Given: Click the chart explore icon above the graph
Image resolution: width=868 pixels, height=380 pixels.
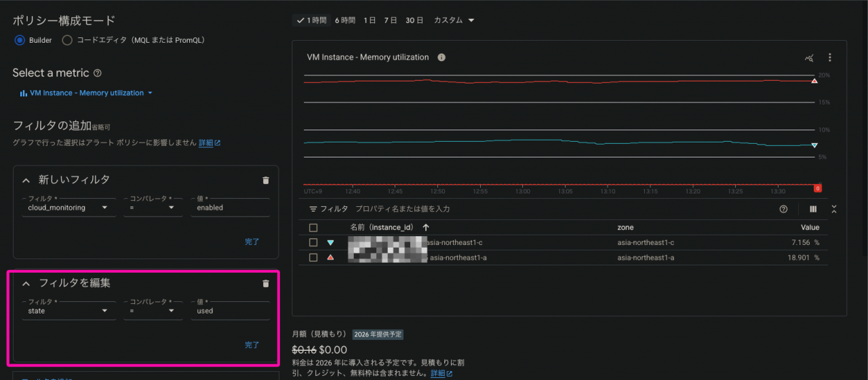Looking at the screenshot, I should click(808, 58).
